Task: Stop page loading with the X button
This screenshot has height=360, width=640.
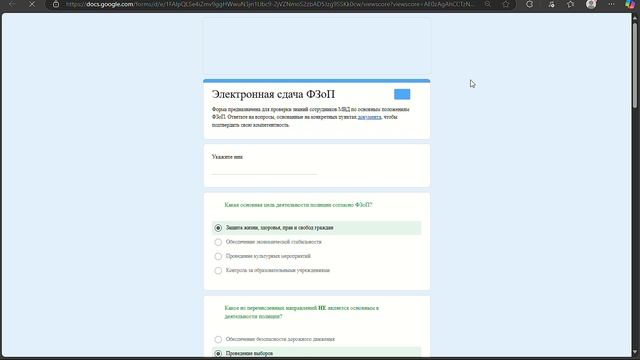Action: [x=32, y=4]
